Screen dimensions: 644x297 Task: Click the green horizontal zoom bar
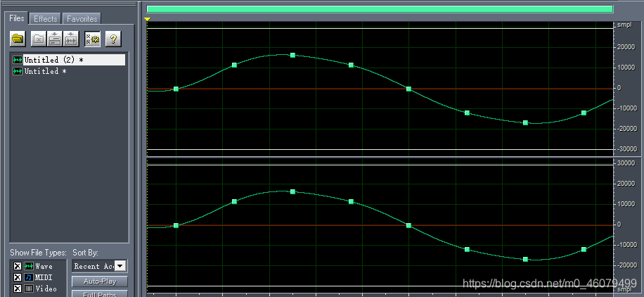(380, 9)
